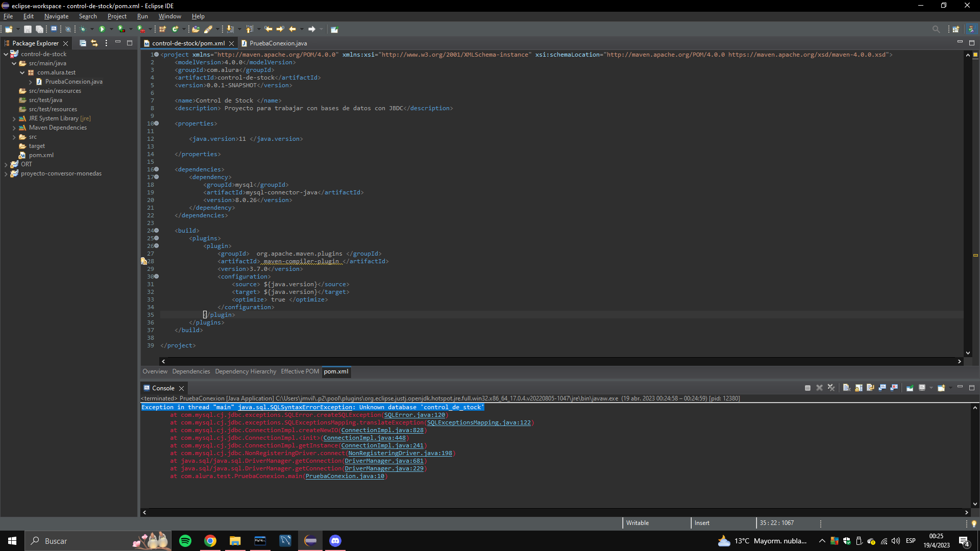Image resolution: width=980 pixels, height=551 pixels.
Task: Open the Navigate menu
Action: point(56,16)
